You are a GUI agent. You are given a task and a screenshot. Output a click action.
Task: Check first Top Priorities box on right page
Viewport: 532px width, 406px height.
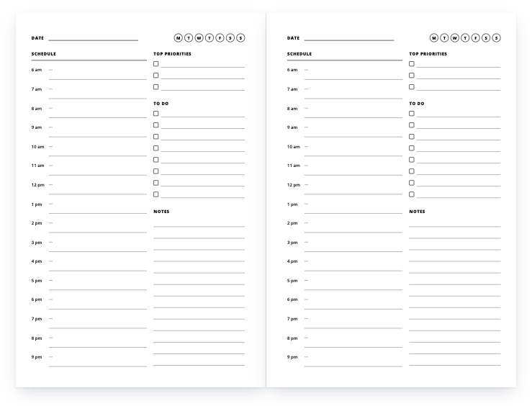point(412,64)
